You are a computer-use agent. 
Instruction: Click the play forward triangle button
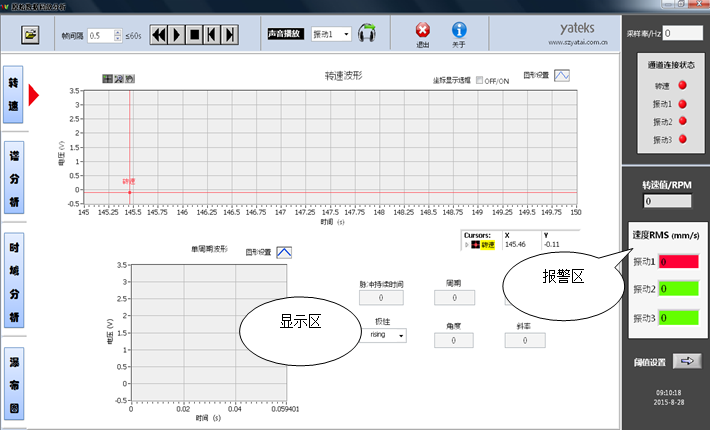pos(176,34)
